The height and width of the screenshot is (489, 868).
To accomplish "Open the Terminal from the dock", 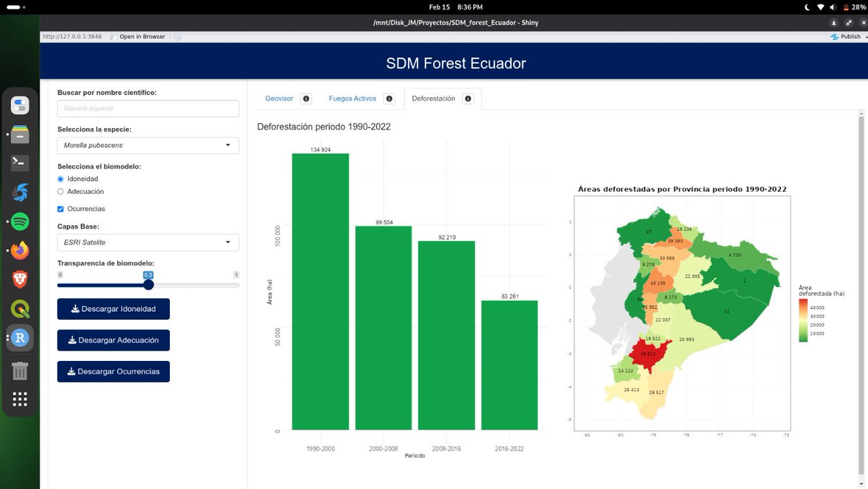I will click(20, 163).
